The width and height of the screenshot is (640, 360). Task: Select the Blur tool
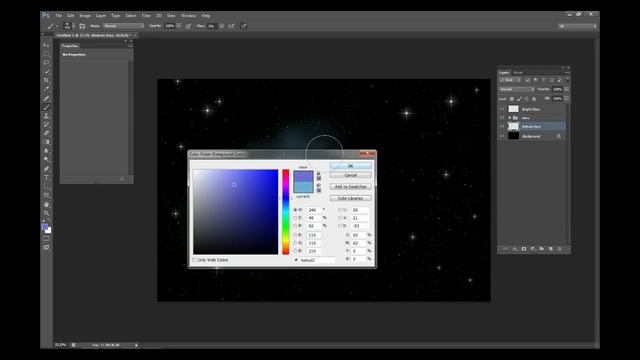tap(46, 151)
